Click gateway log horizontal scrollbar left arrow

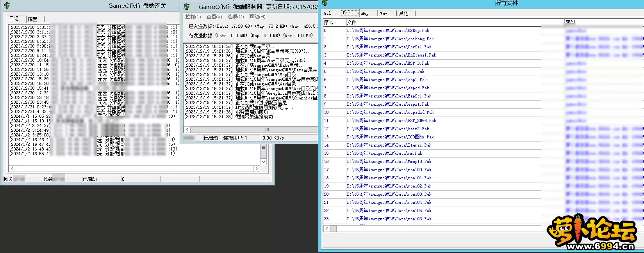[12, 169]
